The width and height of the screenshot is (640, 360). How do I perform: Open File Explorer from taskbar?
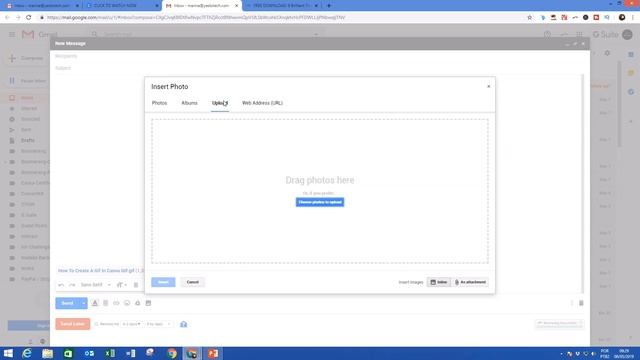tap(47, 353)
